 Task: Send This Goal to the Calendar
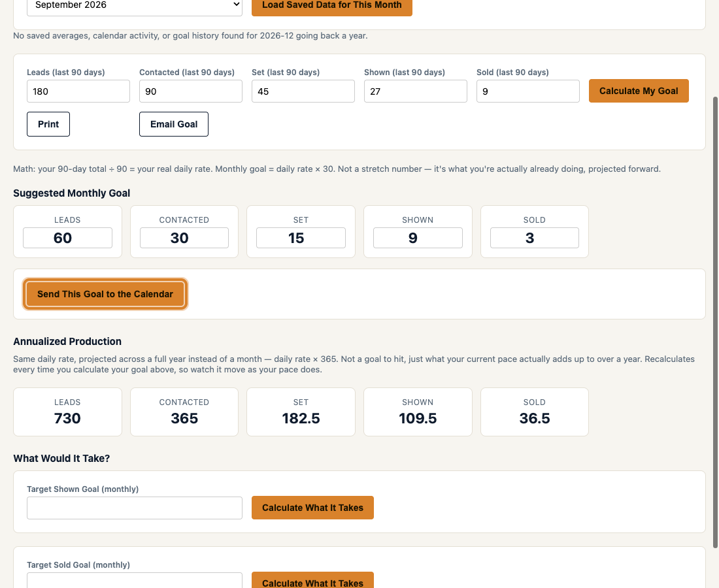click(x=105, y=294)
